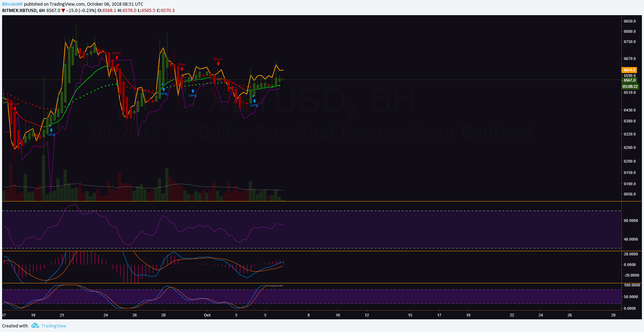Click the 6510.0 price axis label
The width and height of the screenshot is (644, 332).
pos(630,92)
